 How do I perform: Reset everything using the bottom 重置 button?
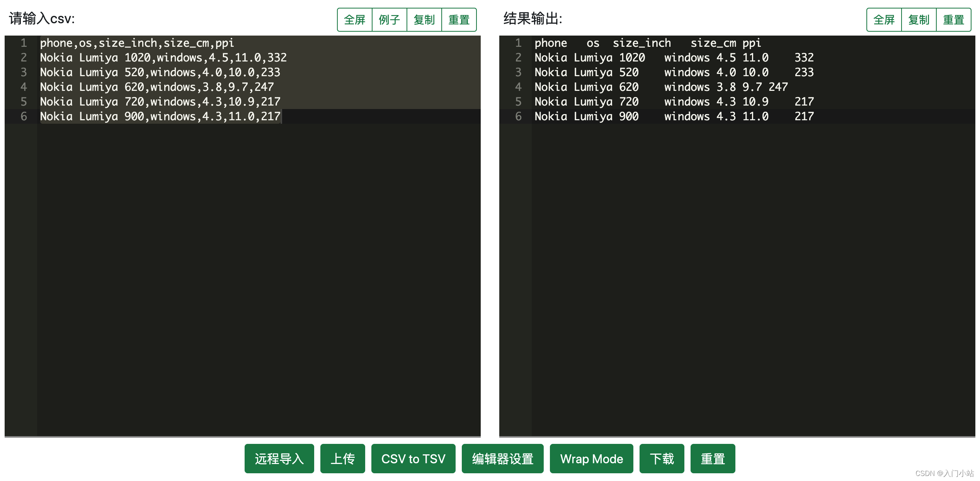click(x=713, y=459)
